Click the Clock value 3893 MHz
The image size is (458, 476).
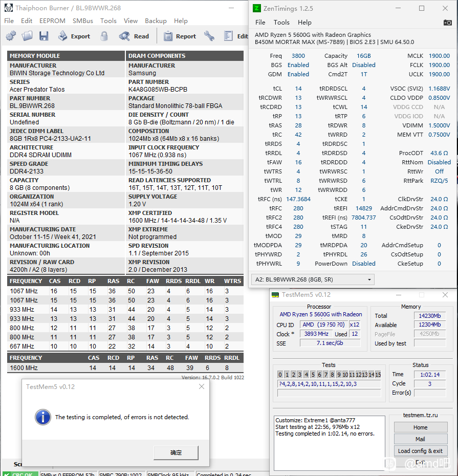pyautogui.click(x=316, y=334)
